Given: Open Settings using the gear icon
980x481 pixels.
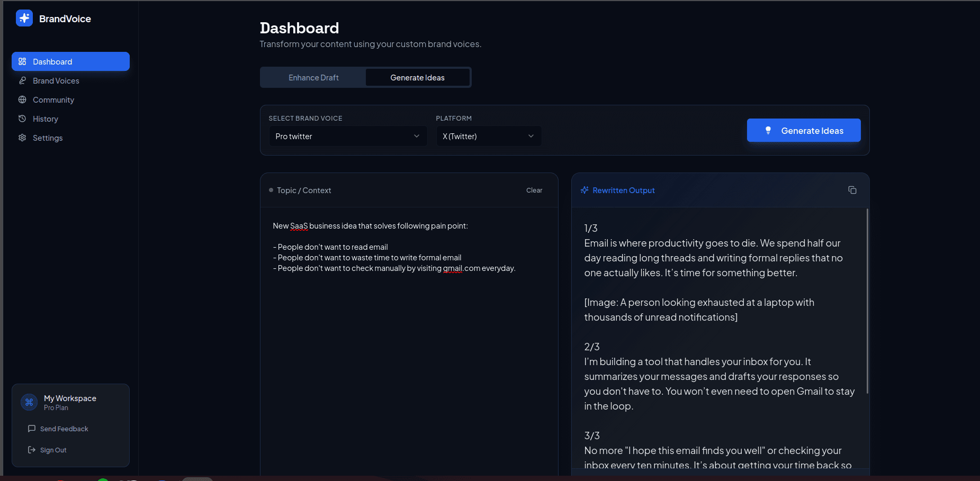Looking at the screenshot, I should (22, 138).
